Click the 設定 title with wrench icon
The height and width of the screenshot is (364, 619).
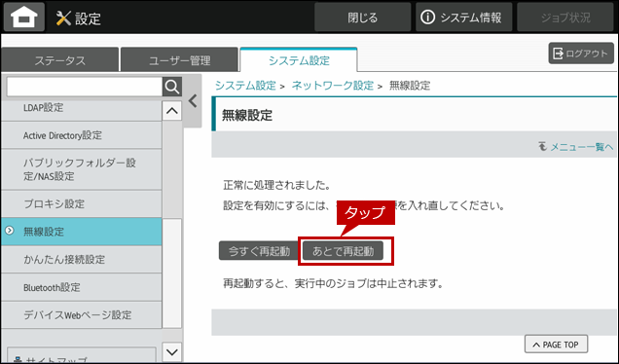(79, 18)
